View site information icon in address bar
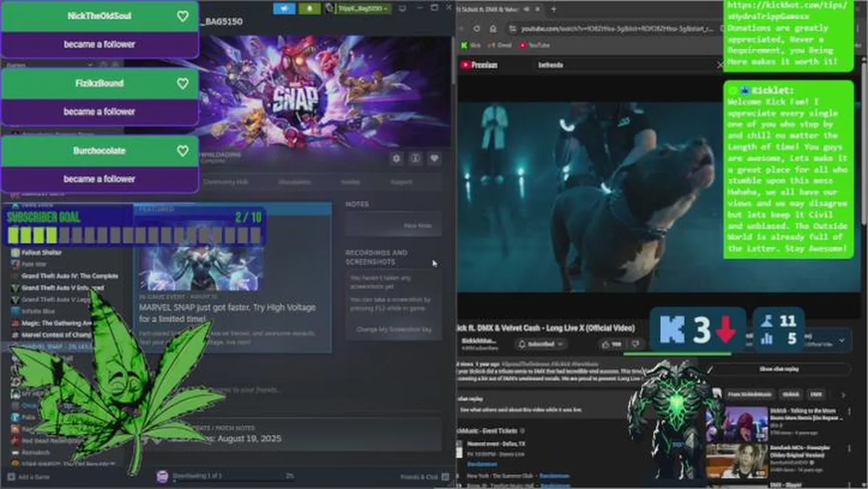 point(511,29)
